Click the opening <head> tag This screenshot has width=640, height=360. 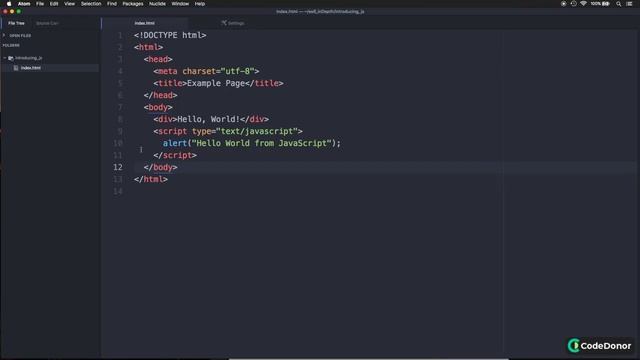(158, 59)
